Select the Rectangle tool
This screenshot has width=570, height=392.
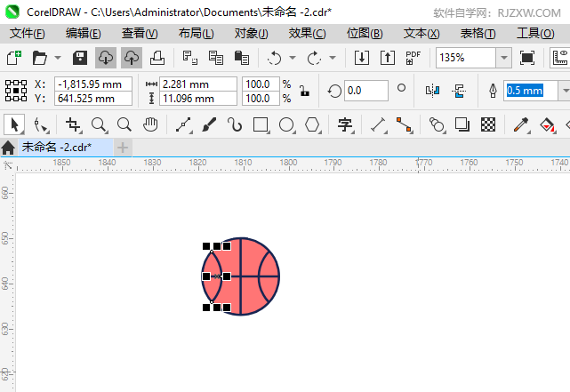[x=261, y=125]
